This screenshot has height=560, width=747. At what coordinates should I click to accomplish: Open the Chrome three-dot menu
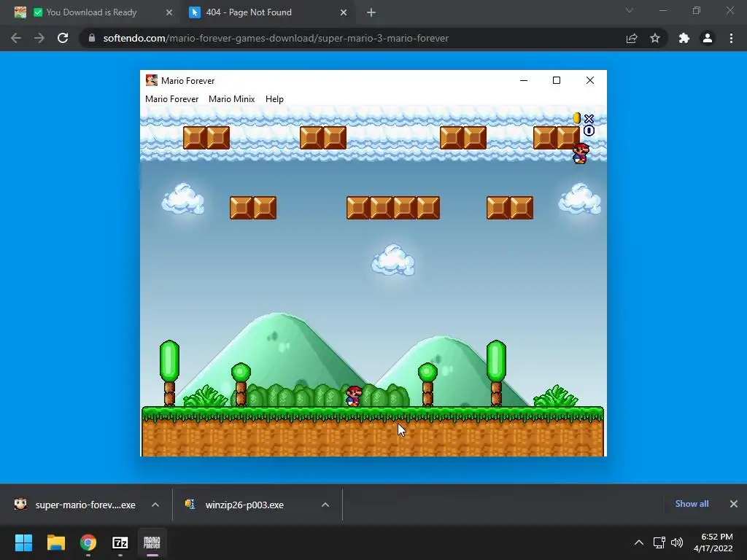[731, 38]
